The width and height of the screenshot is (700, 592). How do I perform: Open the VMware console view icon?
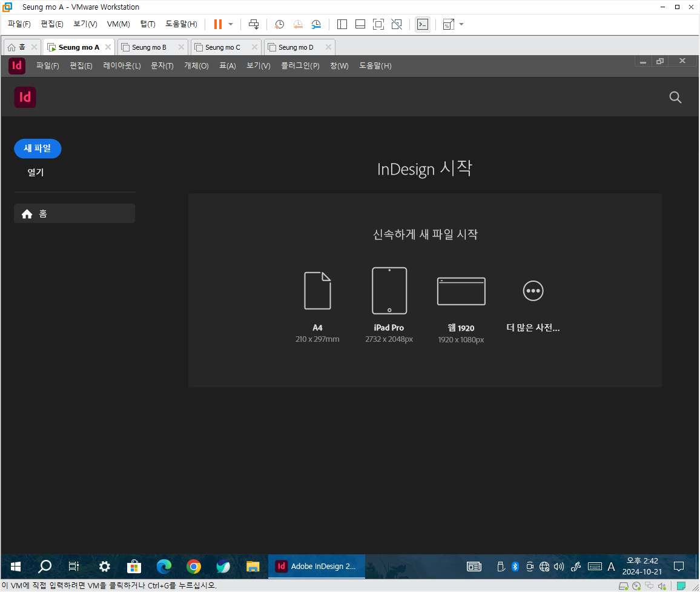click(422, 24)
